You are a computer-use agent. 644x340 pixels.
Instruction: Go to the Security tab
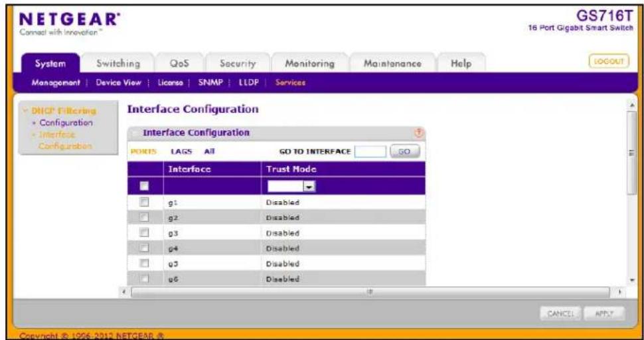238,64
